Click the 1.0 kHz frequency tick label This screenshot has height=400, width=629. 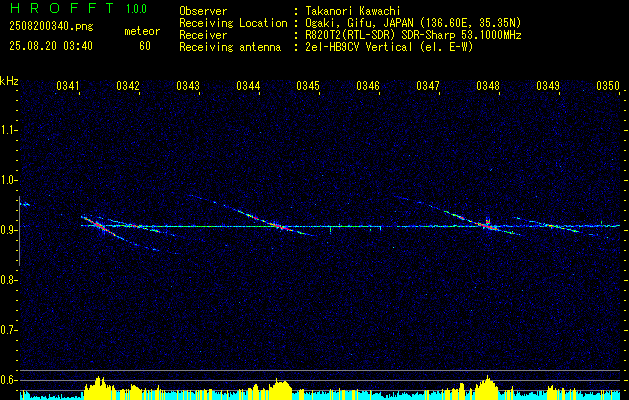8,180
